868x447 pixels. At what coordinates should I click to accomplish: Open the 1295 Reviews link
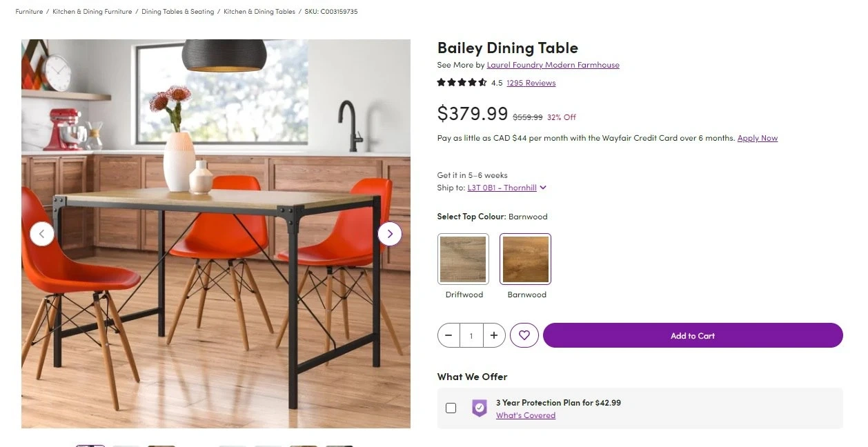pyautogui.click(x=531, y=83)
